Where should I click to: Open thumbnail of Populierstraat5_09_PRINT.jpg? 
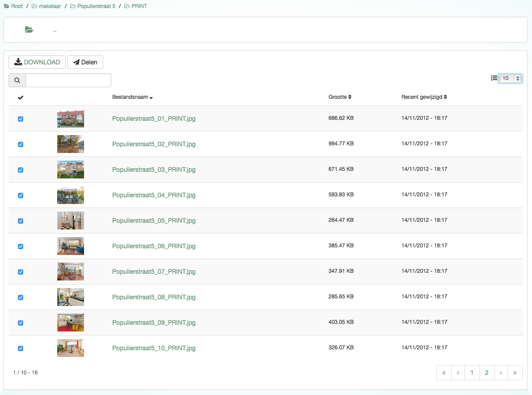tap(71, 323)
